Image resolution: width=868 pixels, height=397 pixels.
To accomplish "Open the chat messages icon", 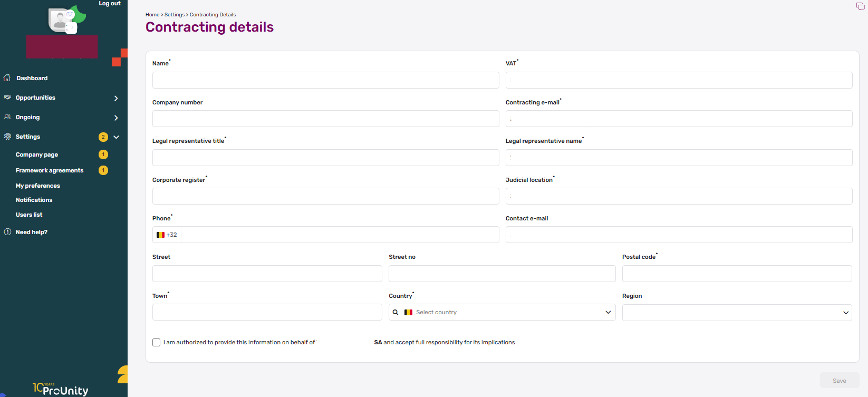I will [860, 6].
